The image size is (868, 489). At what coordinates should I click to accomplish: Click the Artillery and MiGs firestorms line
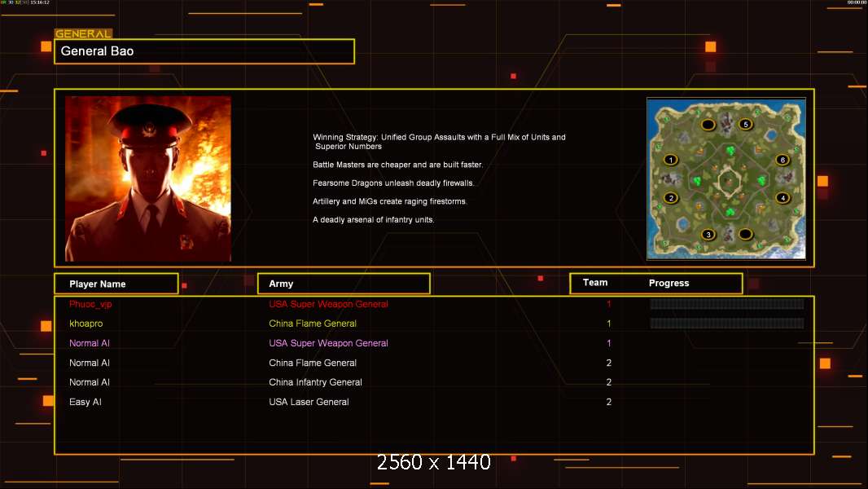coord(390,201)
